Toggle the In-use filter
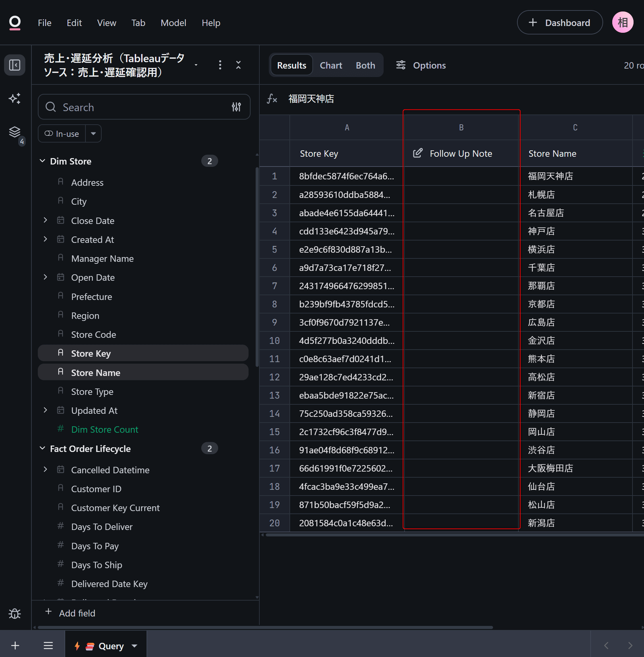644x657 pixels. (62, 134)
